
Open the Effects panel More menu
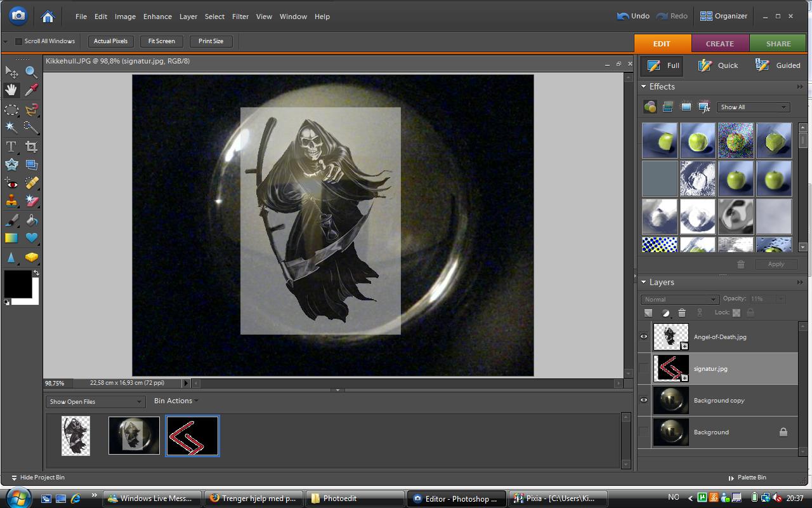800,86
